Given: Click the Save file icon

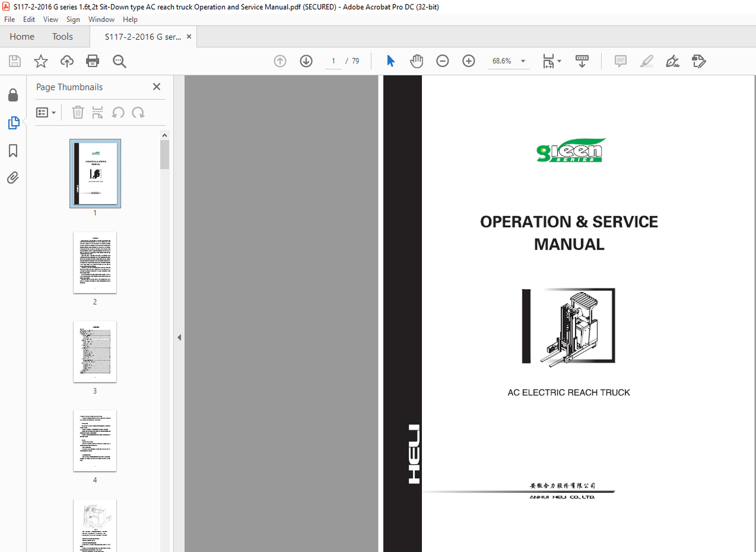Looking at the screenshot, I should pyautogui.click(x=15, y=61).
